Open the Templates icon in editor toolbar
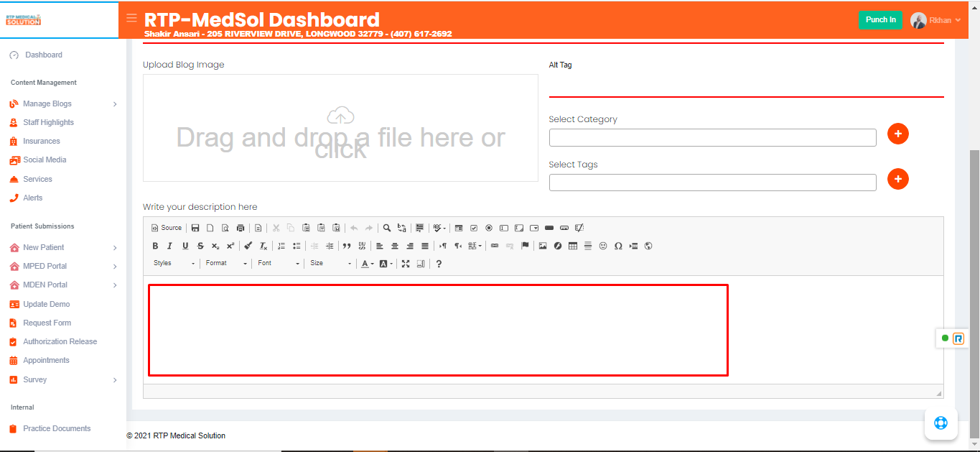 pos(258,228)
